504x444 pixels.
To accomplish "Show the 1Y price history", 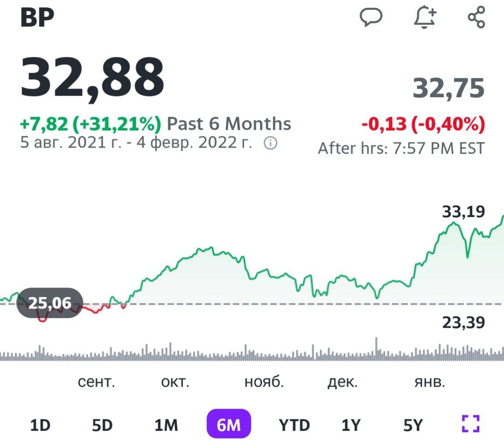I will (x=351, y=425).
